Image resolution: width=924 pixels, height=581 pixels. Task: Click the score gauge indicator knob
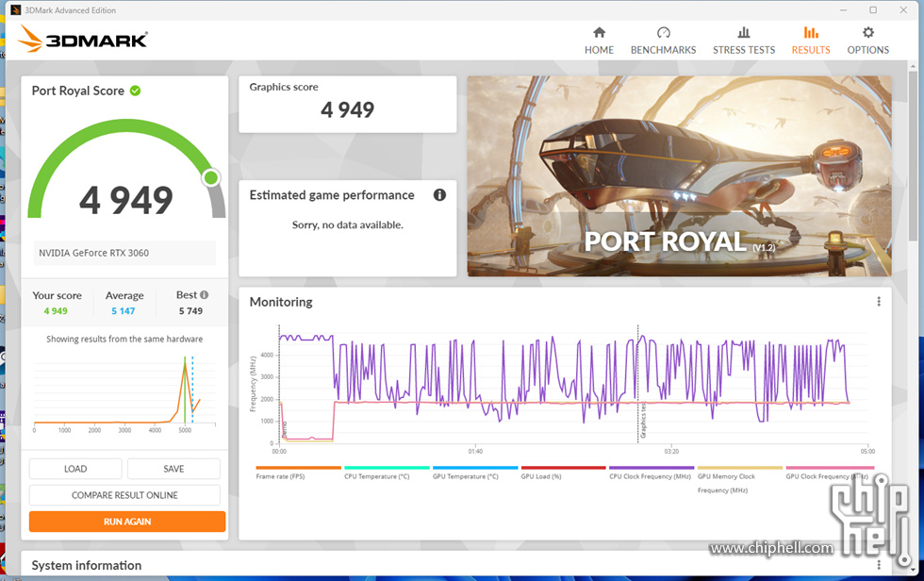point(211,177)
